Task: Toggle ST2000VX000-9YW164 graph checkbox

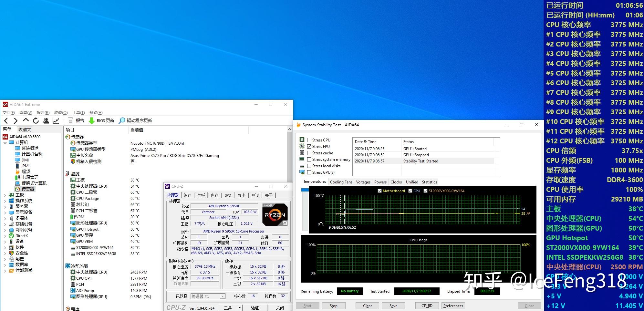Action: coord(425,191)
